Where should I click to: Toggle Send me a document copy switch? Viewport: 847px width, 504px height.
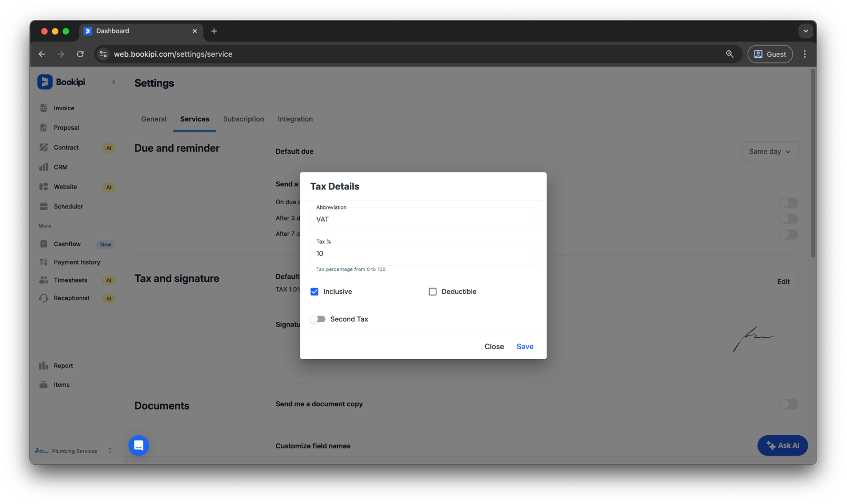coord(788,404)
